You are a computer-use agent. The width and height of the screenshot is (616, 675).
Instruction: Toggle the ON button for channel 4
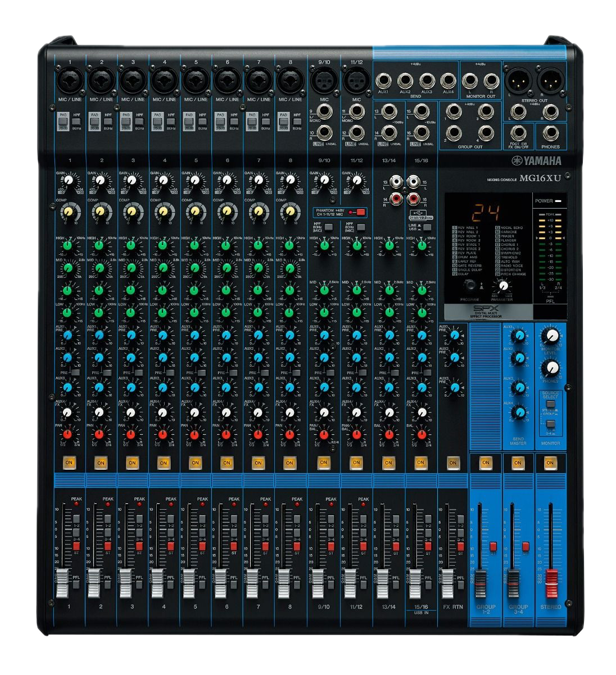164,462
